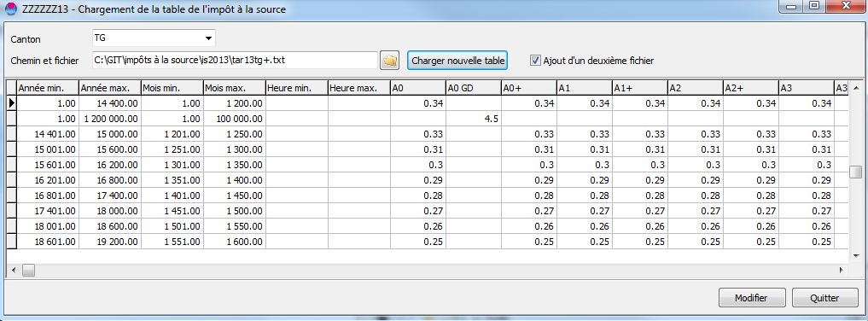Select the A0 GD cell '4.5'

click(474, 119)
